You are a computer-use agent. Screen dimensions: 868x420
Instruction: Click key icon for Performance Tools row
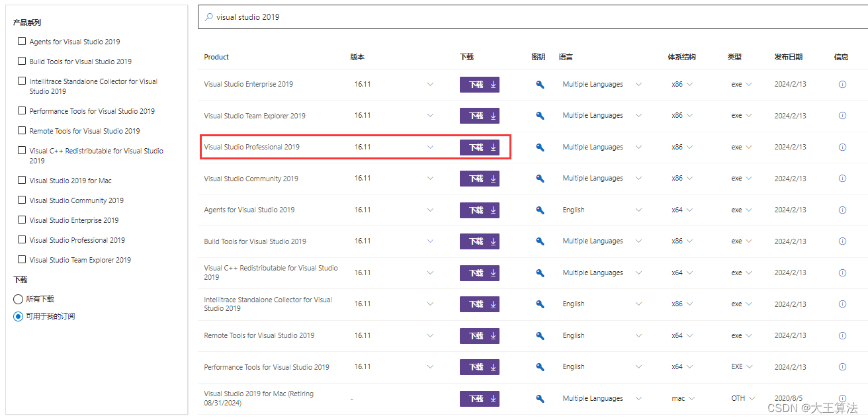540,367
